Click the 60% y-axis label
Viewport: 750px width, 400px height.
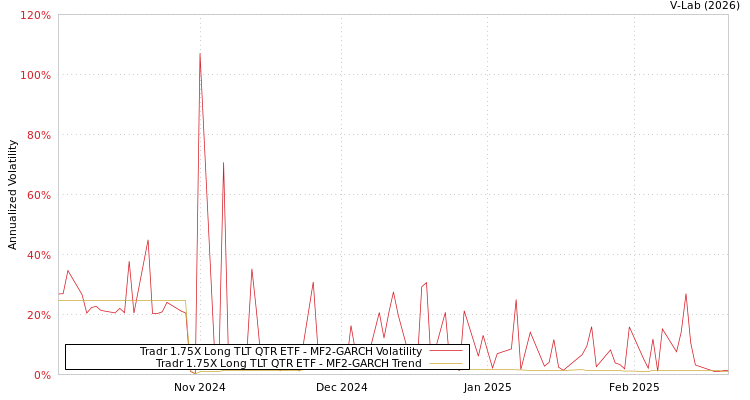[38, 195]
